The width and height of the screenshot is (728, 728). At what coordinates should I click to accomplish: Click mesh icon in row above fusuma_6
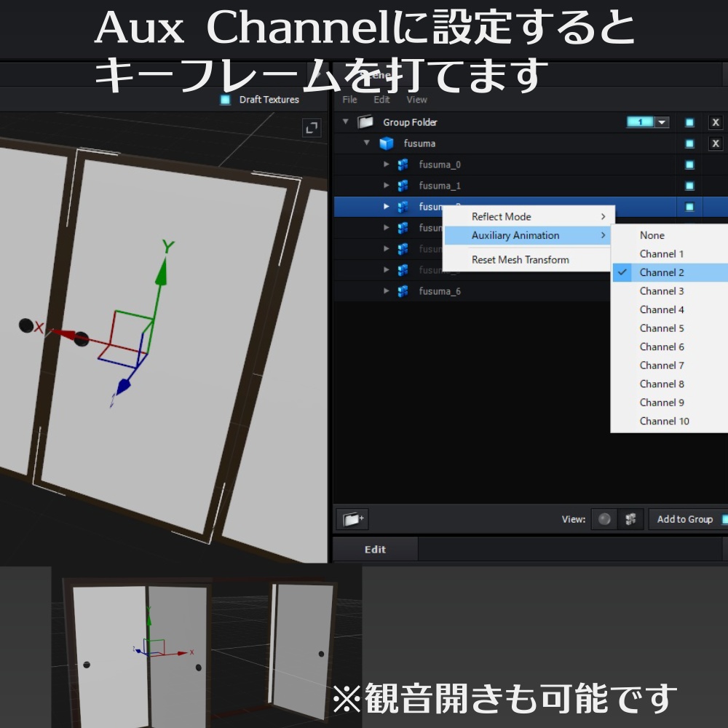(x=403, y=270)
